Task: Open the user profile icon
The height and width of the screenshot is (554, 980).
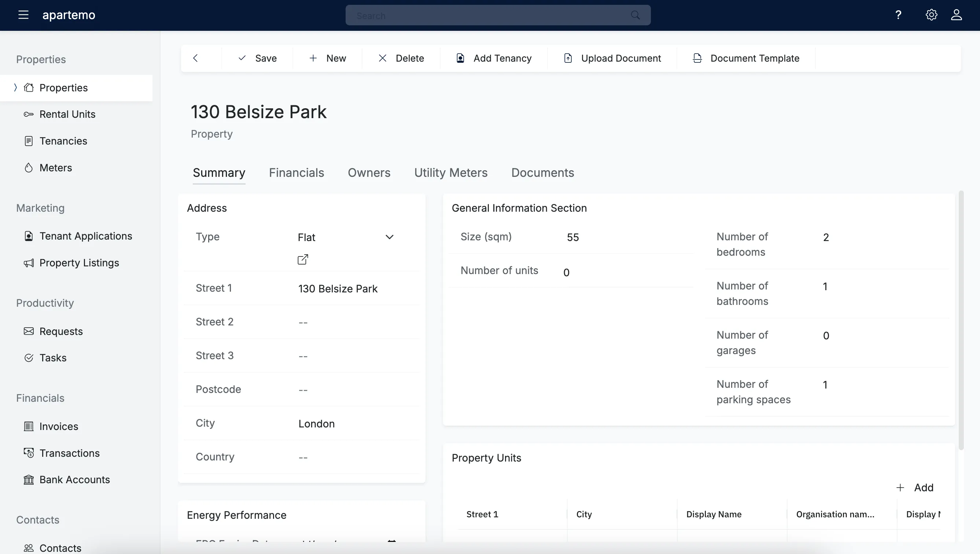Action: pyautogui.click(x=957, y=15)
